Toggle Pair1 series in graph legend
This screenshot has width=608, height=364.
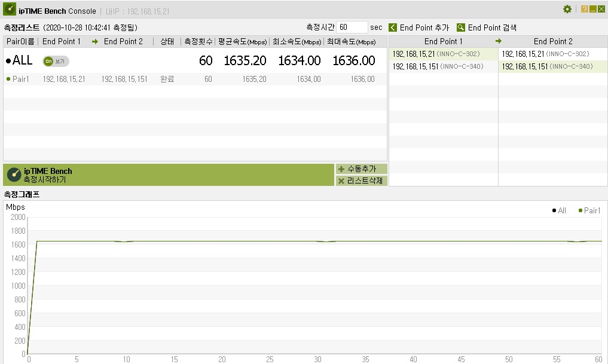click(589, 210)
